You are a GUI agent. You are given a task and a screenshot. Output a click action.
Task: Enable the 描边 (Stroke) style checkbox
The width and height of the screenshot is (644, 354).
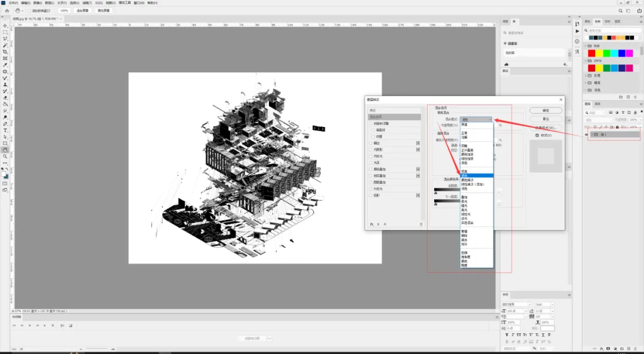click(371, 143)
